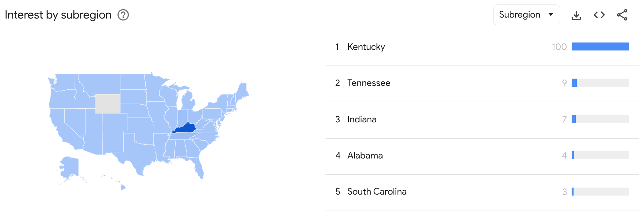This screenshot has width=644, height=216.
Task: Open the help tooltip for Interest by subregion
Action: click(x=124, y=15)
